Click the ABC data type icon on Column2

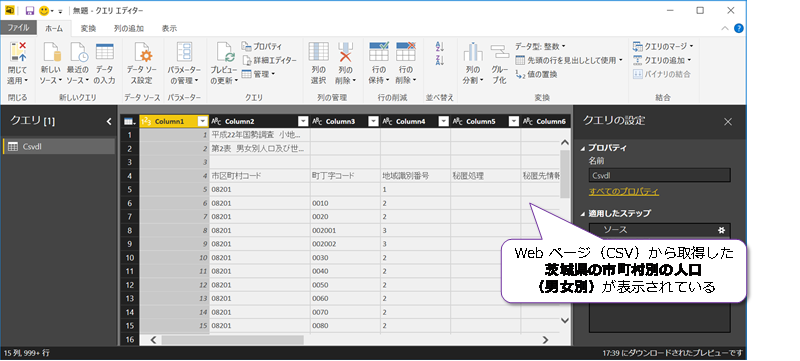216,121
